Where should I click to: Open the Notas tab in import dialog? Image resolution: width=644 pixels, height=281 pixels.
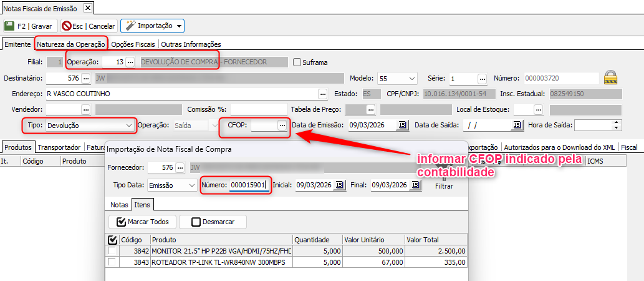point(119,205)
